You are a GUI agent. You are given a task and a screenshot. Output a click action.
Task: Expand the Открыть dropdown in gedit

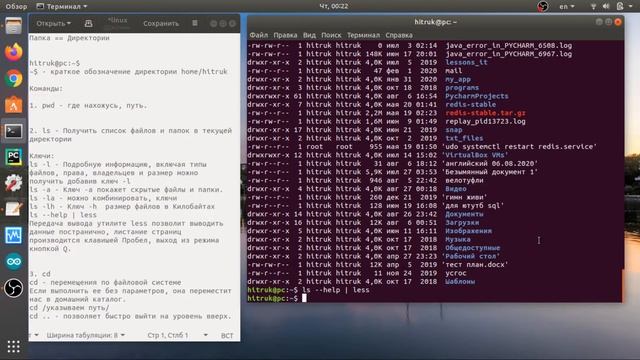coord(53,23)
